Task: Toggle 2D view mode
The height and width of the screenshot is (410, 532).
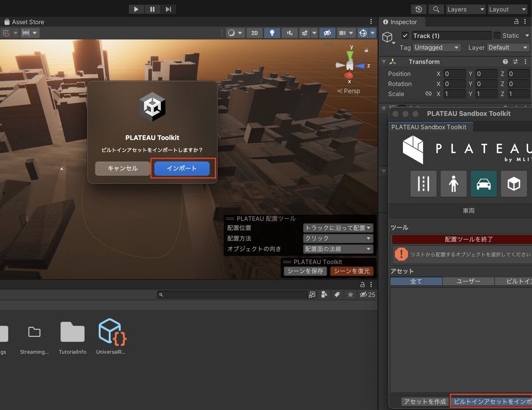Action: point(254,33)
